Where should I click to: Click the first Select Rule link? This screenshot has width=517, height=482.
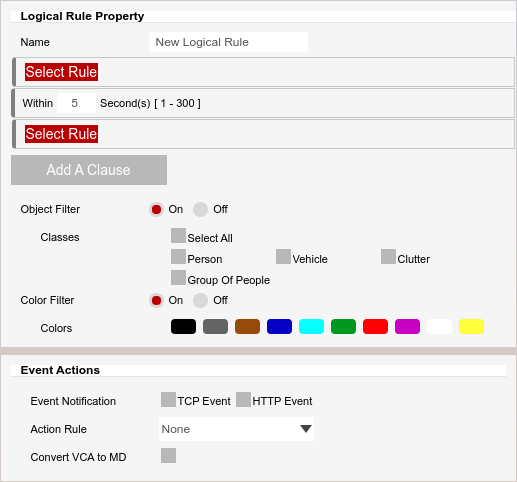[x=61, y=72]
